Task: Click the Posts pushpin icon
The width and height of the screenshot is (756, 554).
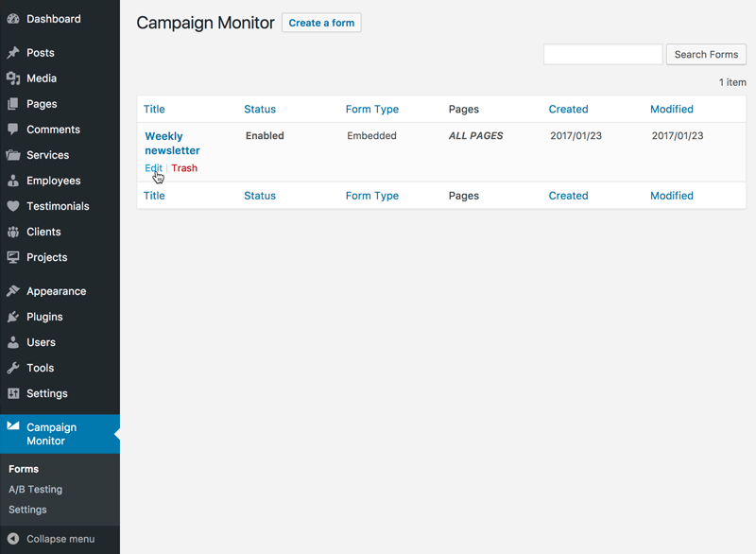Action: [13, 53]
